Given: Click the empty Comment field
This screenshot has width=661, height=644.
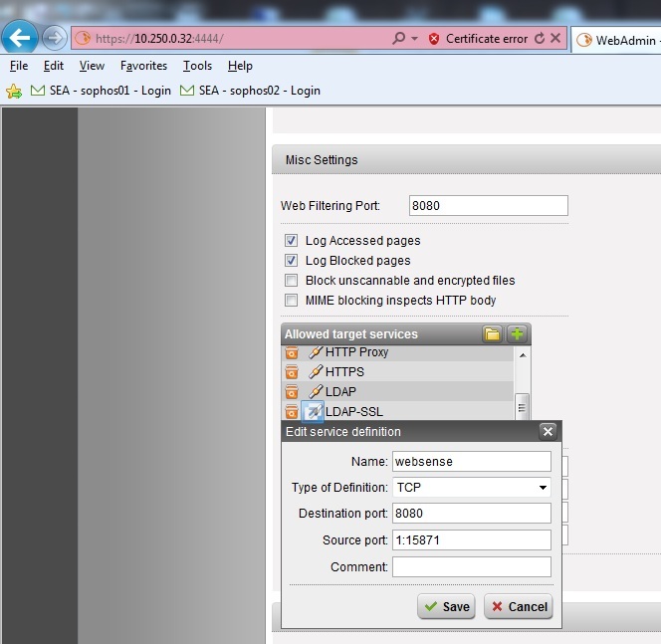Looking at the screenshot, I should point(472,567).
